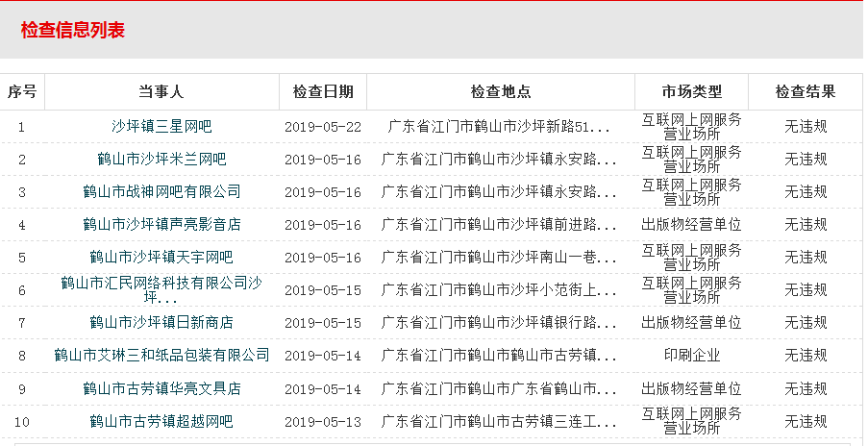Click the 鹤山市战神网吧有限公司 link
The image size is (868, 446).
click(161, 191)
